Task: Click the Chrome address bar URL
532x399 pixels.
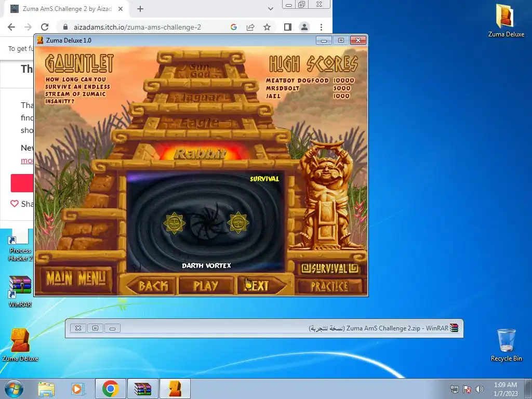Action: pos(137,27)
